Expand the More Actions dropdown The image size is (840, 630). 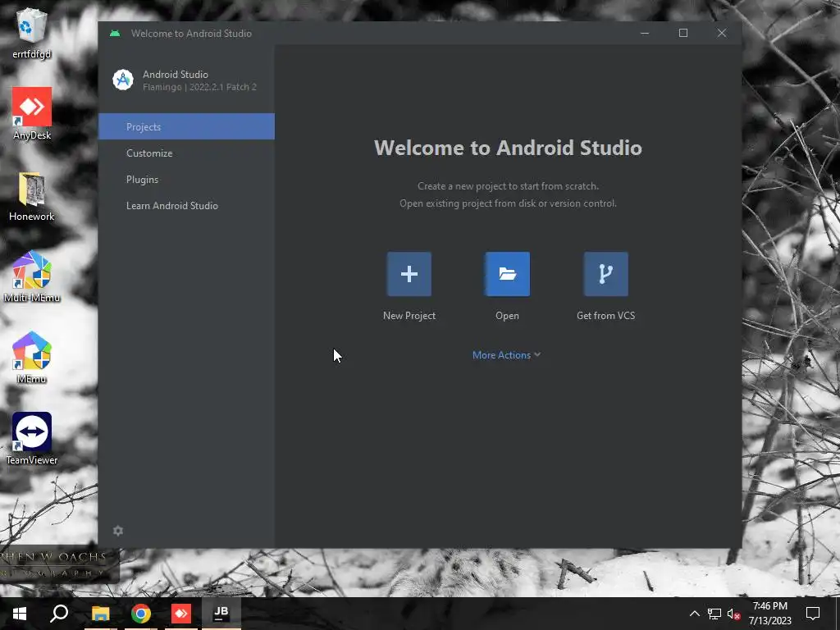coord(506,354)
